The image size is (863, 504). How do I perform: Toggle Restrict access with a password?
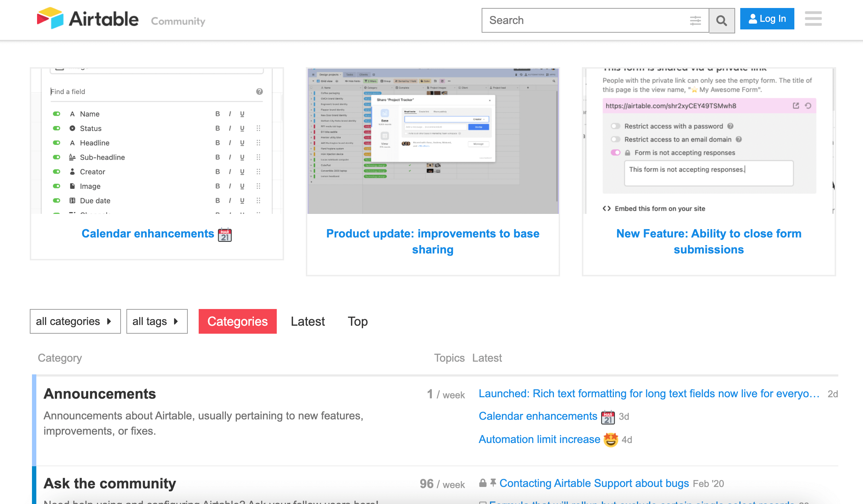(615, 126)
